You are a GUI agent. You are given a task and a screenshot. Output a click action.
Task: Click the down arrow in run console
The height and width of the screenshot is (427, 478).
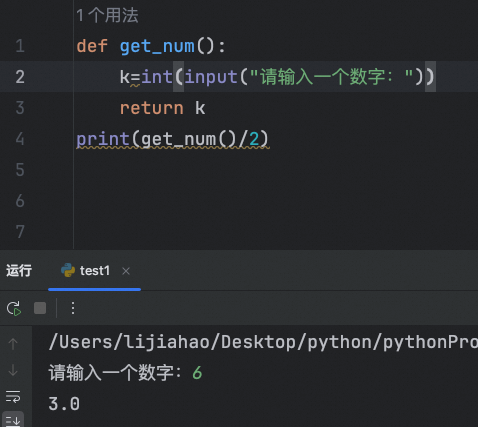[x=13, y=370]
